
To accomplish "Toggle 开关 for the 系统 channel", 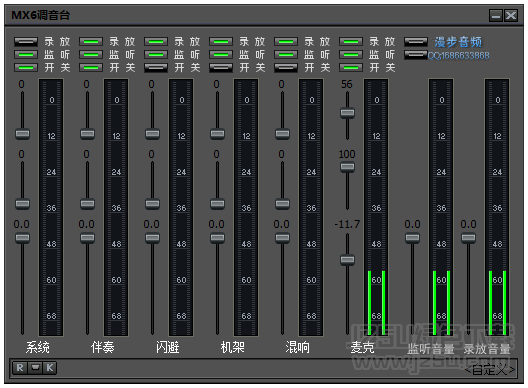I will [26, 67].
